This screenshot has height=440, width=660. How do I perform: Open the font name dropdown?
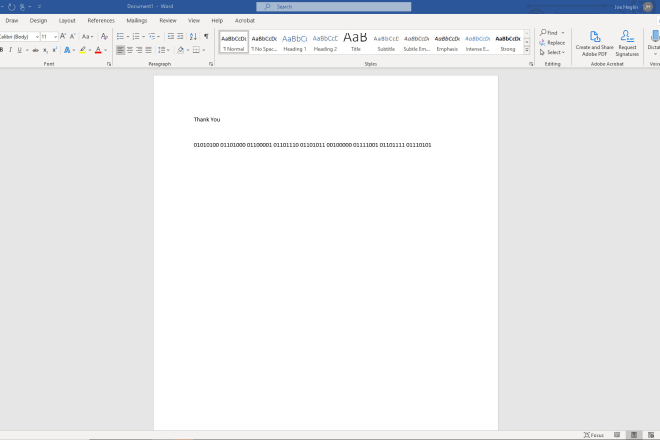37,37
